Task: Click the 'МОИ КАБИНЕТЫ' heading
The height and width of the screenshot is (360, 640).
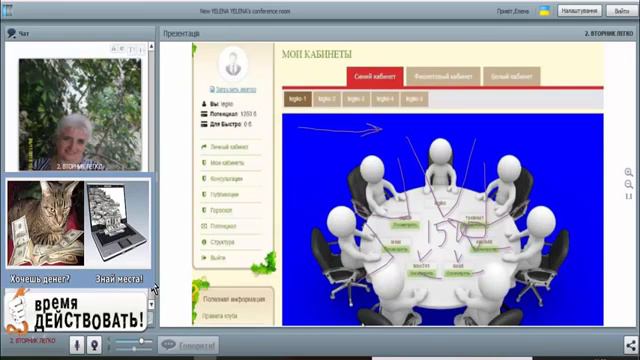Action: coord(317,54)
